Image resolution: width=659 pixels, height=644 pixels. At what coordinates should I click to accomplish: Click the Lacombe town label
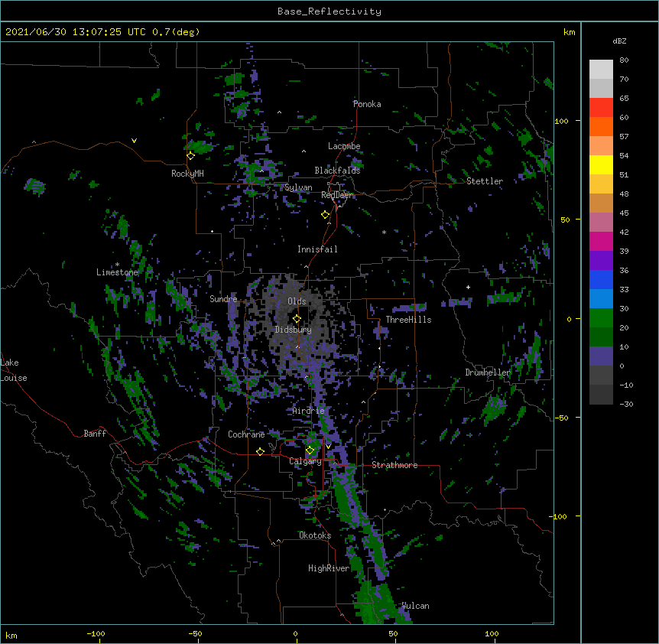point(344,146)
